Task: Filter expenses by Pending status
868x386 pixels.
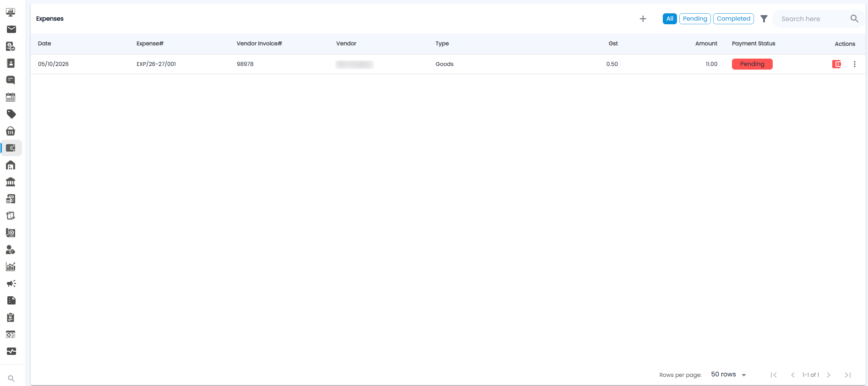Action: point(695,19)
